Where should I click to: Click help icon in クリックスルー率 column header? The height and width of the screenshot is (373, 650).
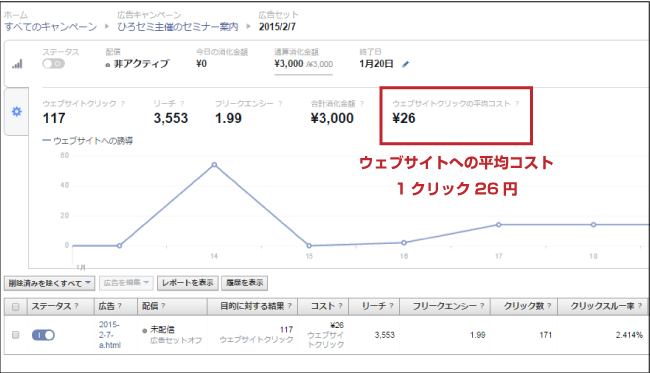[x=640, y=306]
